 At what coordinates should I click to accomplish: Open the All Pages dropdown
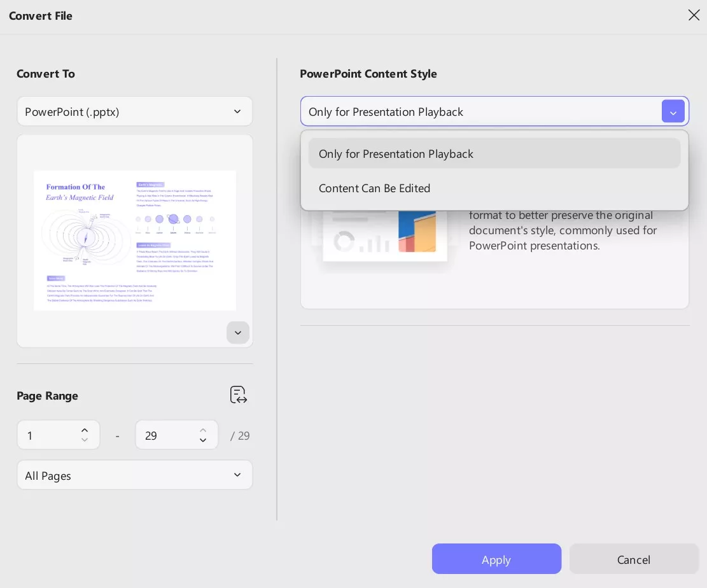pos(134,475)
